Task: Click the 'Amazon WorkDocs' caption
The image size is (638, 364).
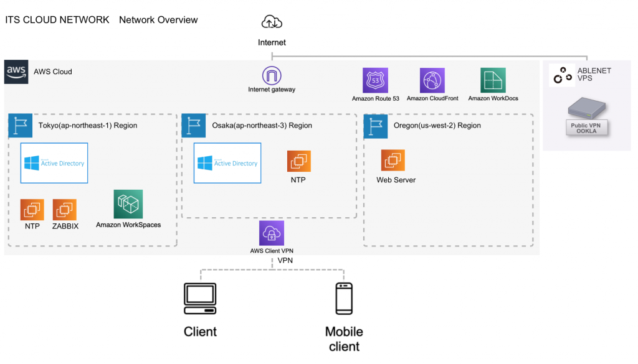Action: 493,98
